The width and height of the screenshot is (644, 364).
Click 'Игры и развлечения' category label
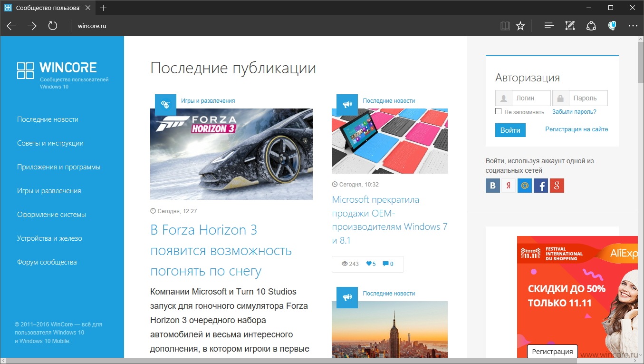208,100
